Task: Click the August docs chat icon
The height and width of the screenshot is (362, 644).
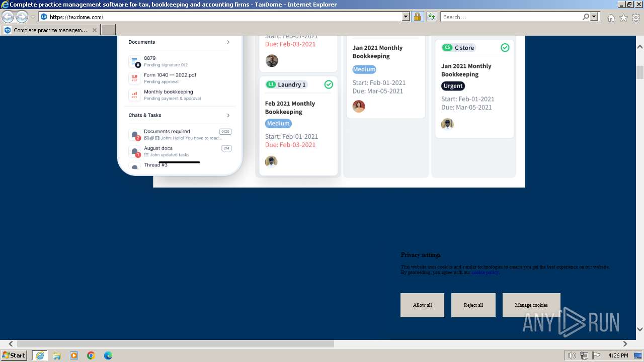Action: pyautogui.click(x=135, y=151)
